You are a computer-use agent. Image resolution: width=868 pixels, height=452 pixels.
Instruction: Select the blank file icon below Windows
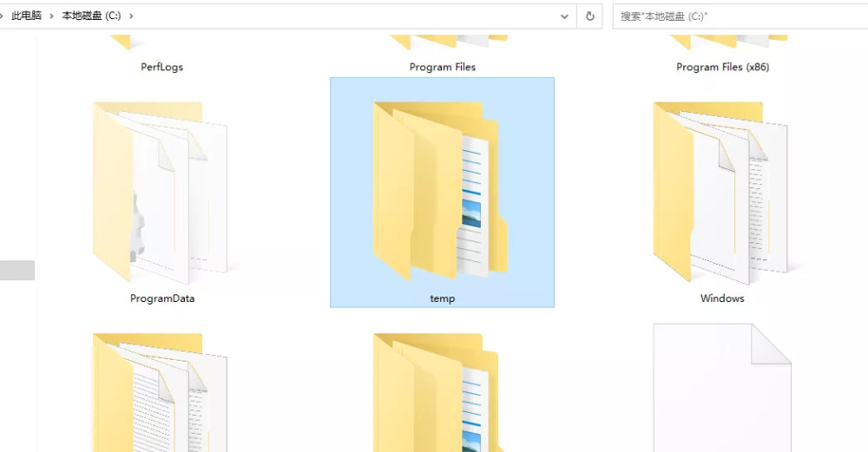[x=722, y=388]
